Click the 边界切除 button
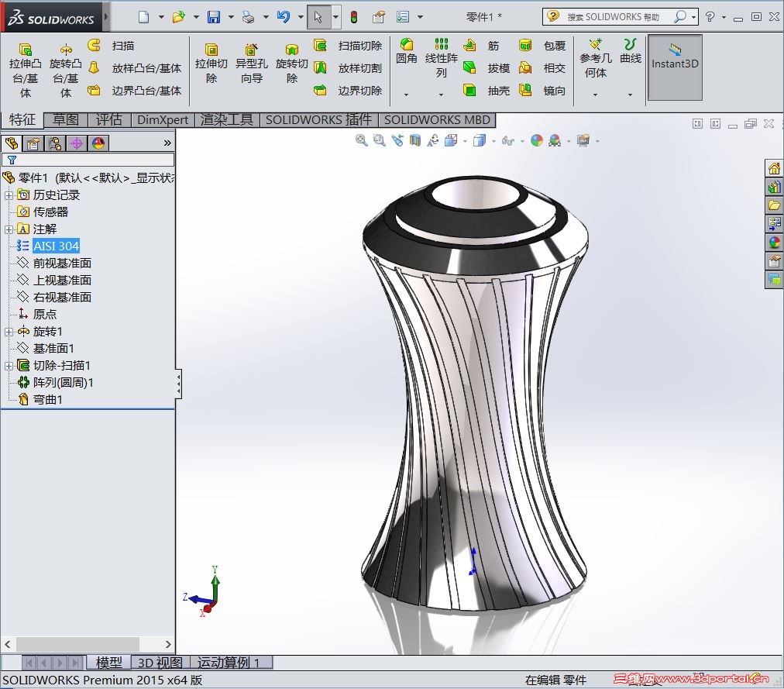The image size is (784, 689). [348, 91]
